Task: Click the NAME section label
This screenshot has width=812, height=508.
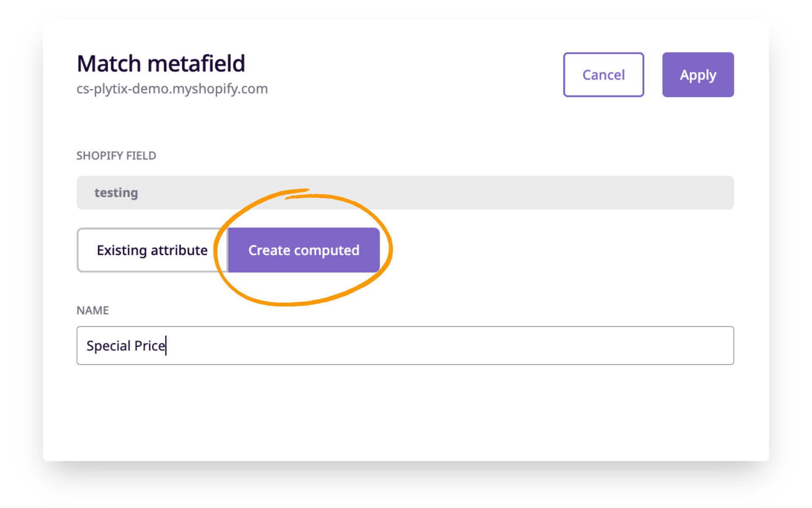Action: click(x=92, y=310)
